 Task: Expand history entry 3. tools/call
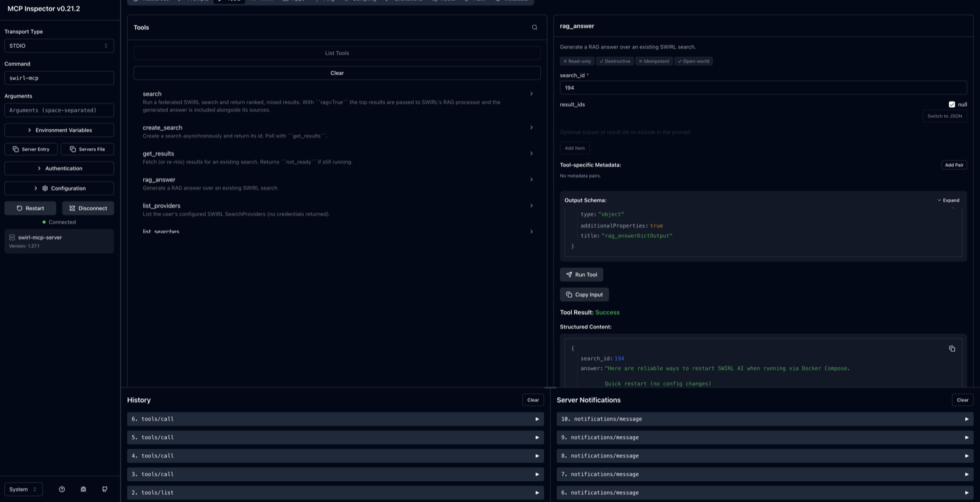pyautogui.click(x=335, y=474)
